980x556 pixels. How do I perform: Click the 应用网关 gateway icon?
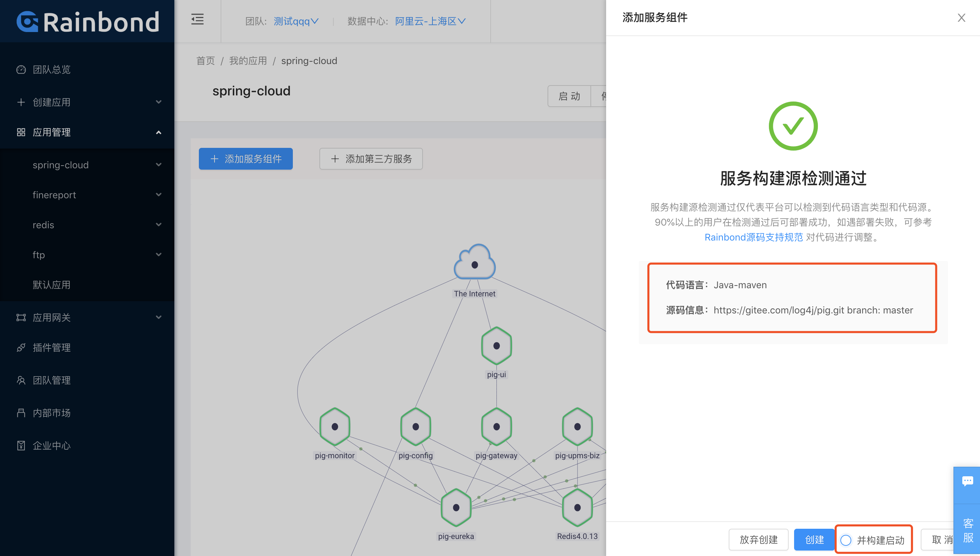(x=21, y=317)
